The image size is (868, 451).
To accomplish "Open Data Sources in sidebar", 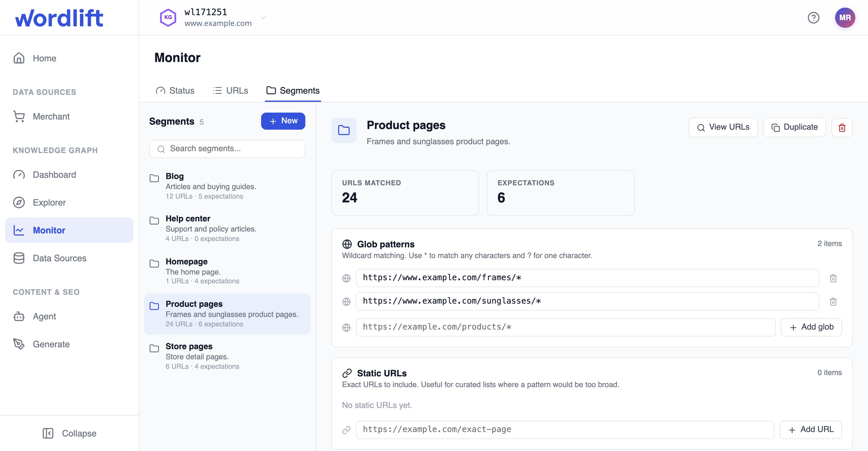I will coord(69,258).
